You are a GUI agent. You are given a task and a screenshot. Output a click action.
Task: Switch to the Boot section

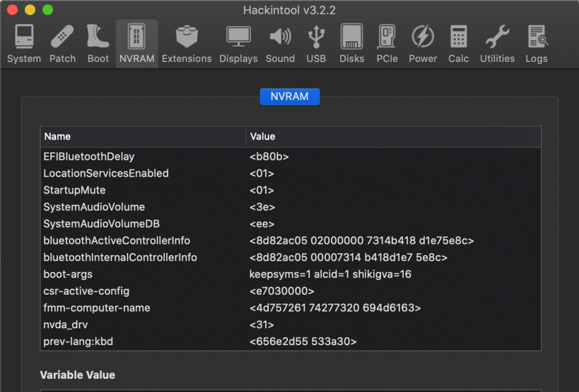(98, 43)
